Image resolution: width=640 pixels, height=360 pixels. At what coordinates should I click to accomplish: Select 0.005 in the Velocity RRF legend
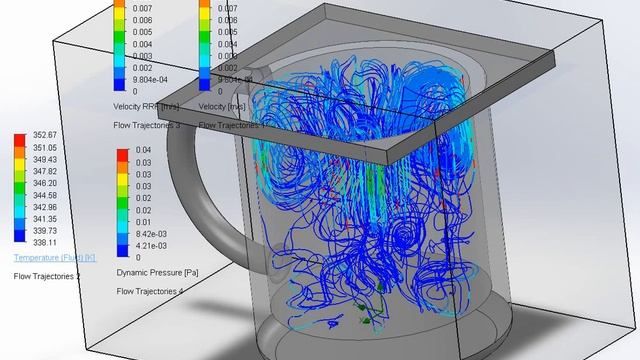pos(142,32)
